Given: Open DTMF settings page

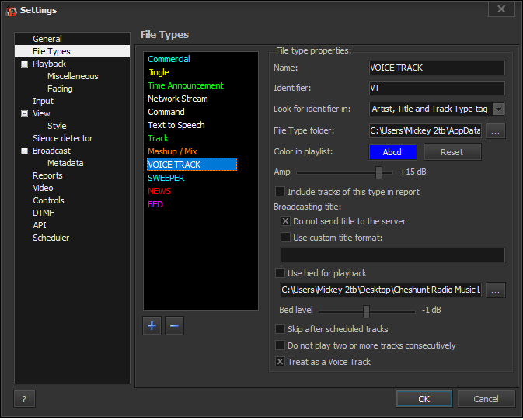Looking at the screenshot, I should pyautogui.click(x=43, y=213).
